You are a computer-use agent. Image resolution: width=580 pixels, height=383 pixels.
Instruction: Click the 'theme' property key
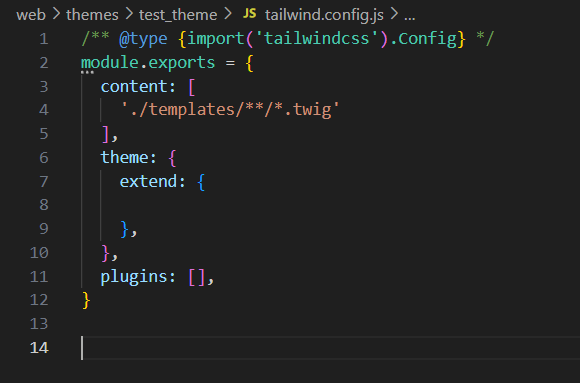[124, 157]
